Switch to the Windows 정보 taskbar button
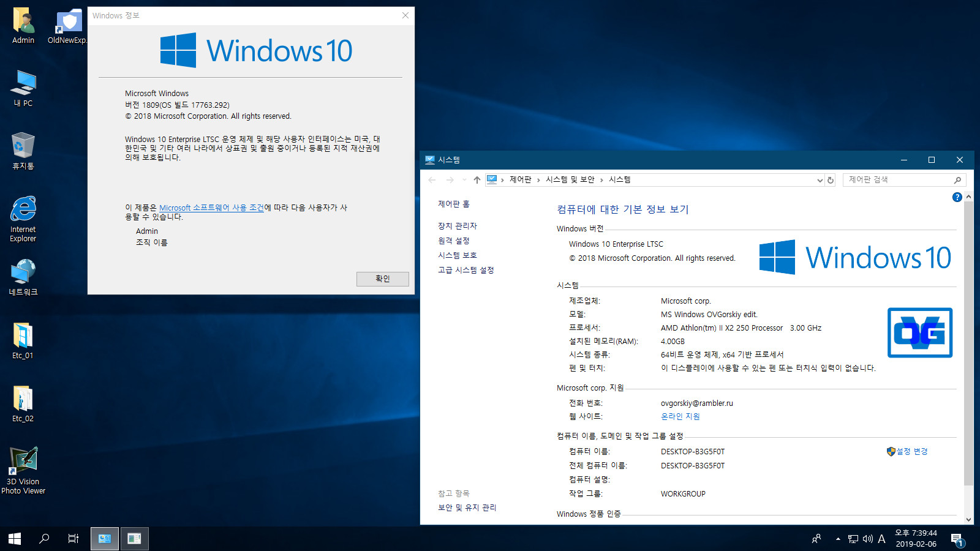 pyautogui.click(x=135, y=539)
